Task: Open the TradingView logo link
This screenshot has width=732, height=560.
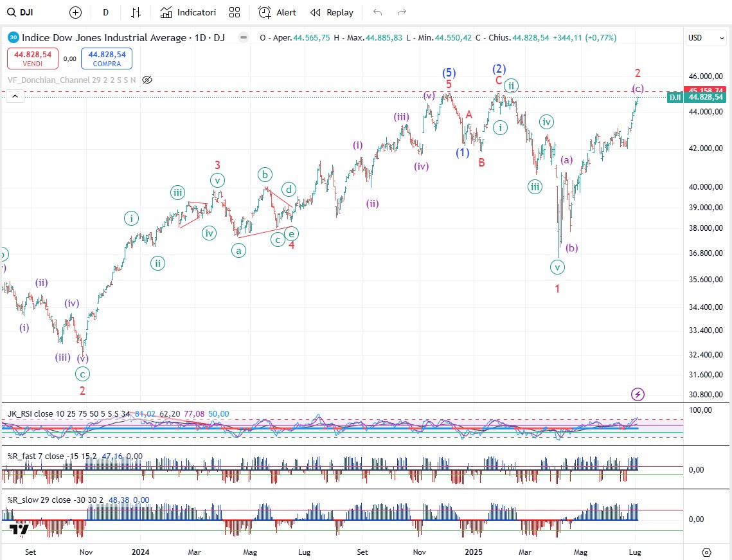Action: (x=19, y=529)
